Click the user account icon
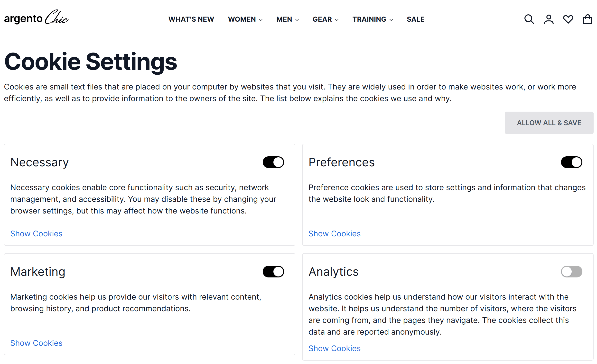Viewport: 597px width, 364px height. tap(549, 19)
